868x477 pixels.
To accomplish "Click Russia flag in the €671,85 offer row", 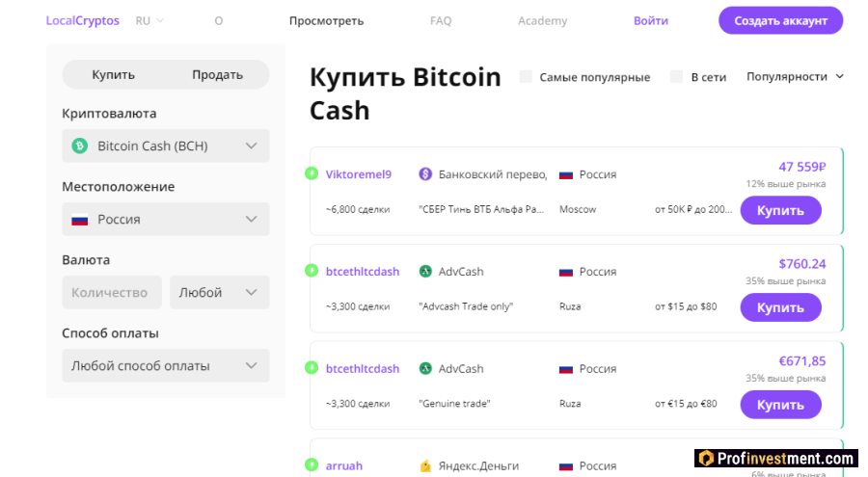I will [x=566, y=369].
